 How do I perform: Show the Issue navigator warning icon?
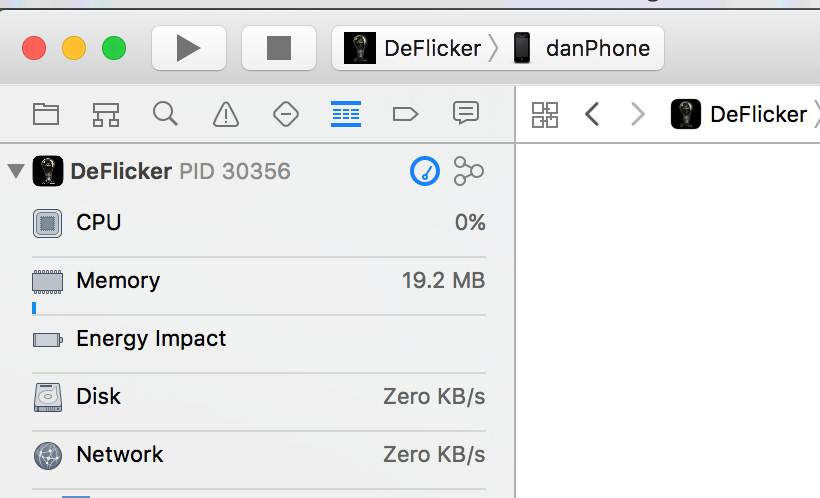(226, 114)
